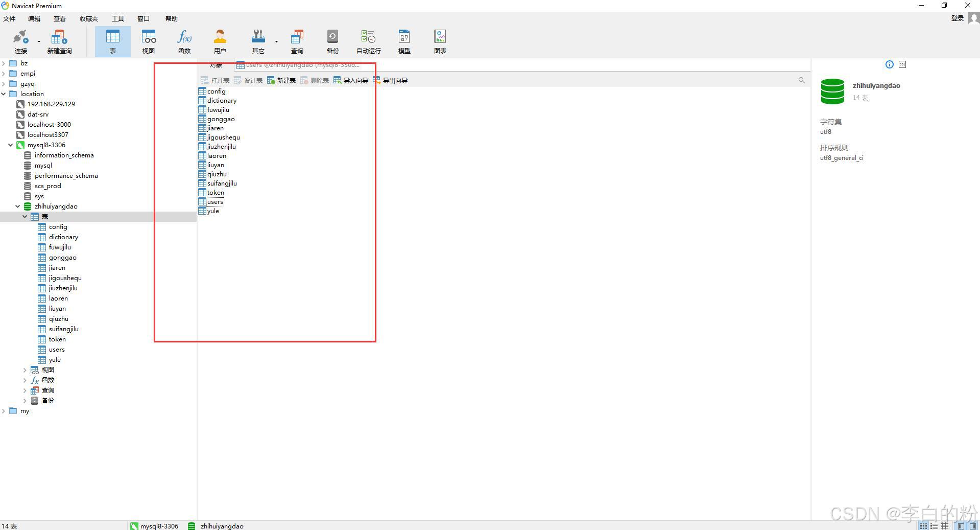Expand the 函数 functions node
Viewport: 980px width, 530px height.
tap(25, 380)
